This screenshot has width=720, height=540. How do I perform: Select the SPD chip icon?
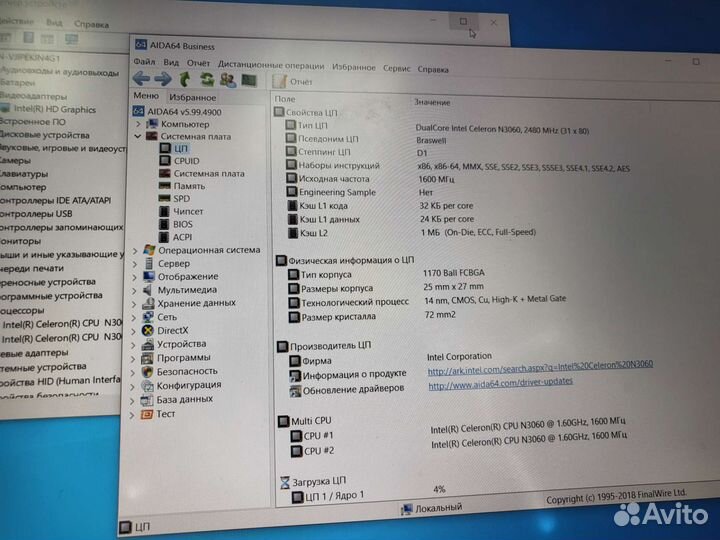coord(164,198)
